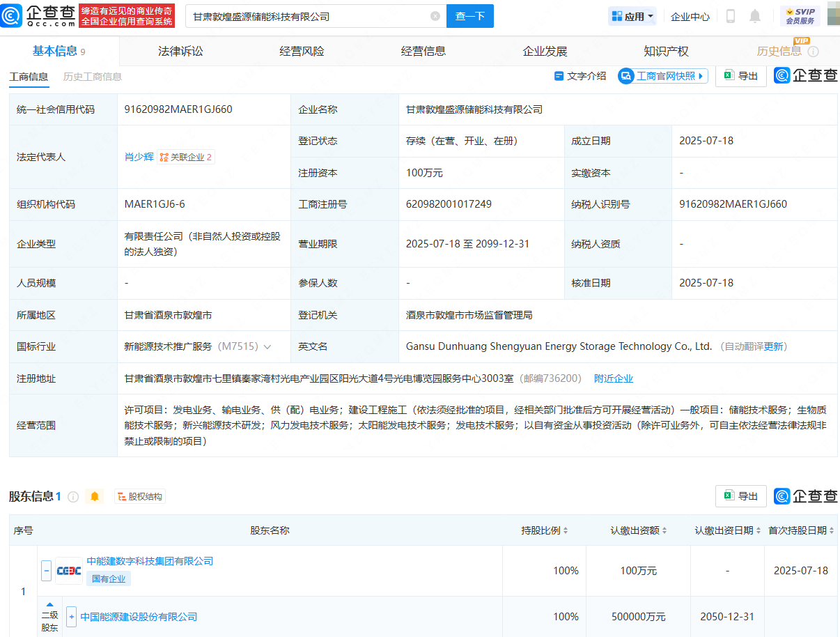Image resolution: width=840 pixels, height=637 pixels.
Task: Click the 国有企业 tag
Action: 109,578
